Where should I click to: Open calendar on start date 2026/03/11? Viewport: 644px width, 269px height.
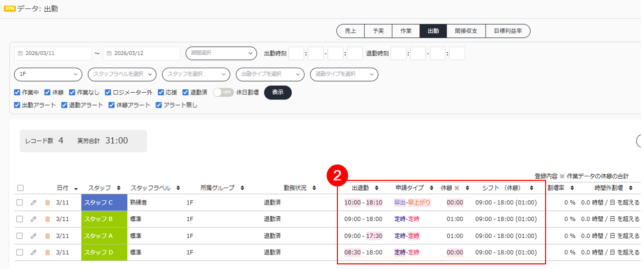(x=20, y=53)
